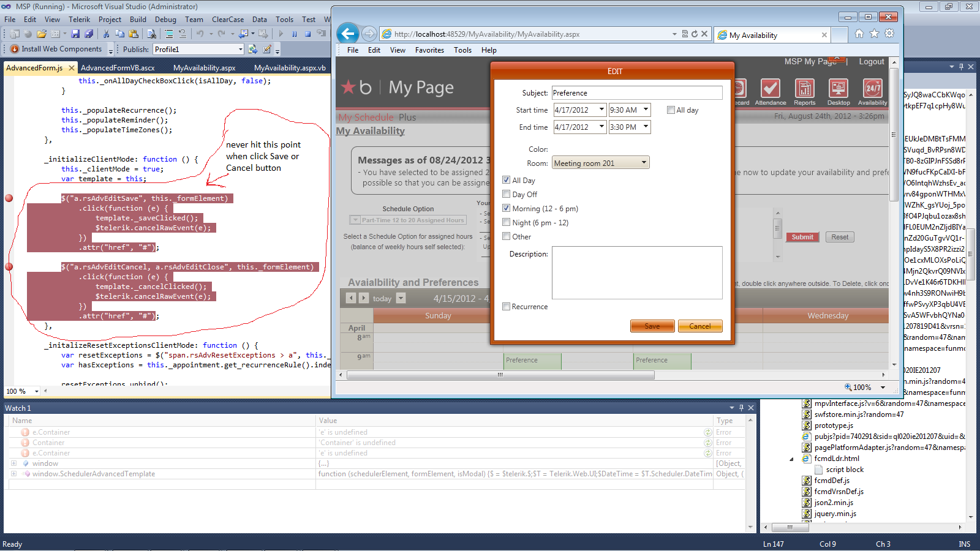Click Subject input field with Preference
The image size is (980, 551).
(x=637, y=93)
